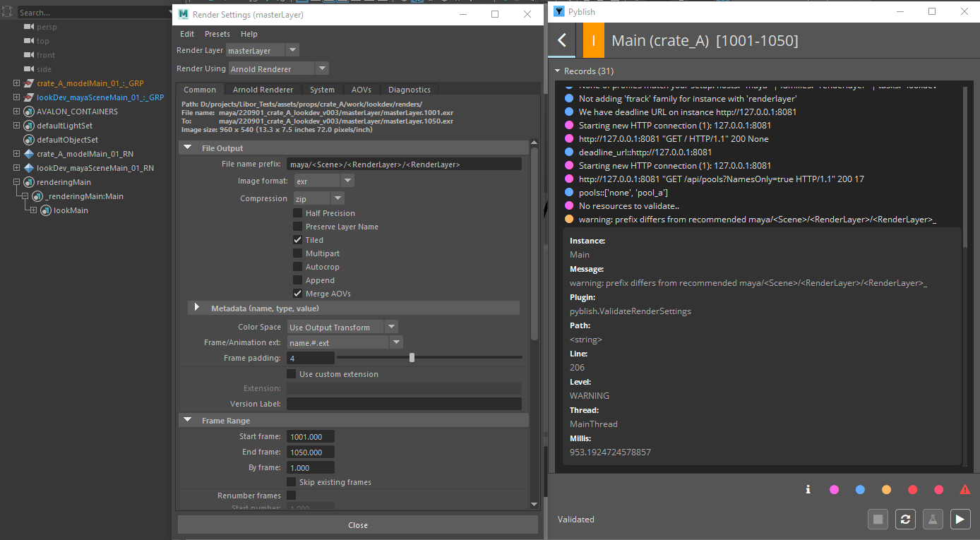
Task: Collapse the File Output section
Action: pos(188,148)
